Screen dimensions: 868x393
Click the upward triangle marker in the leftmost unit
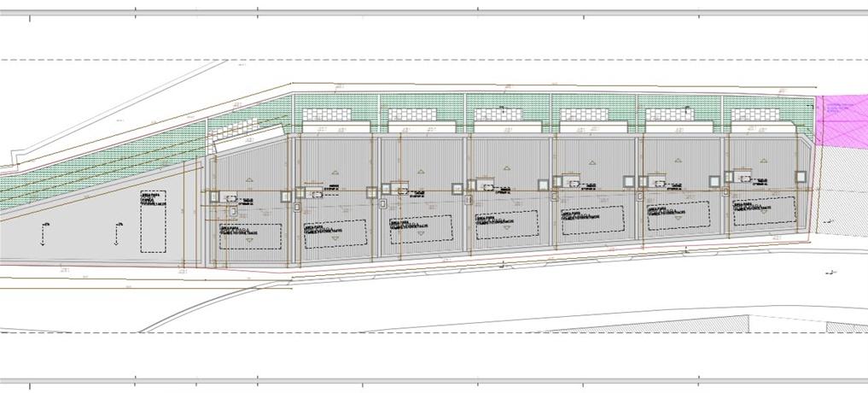[248, 179]
